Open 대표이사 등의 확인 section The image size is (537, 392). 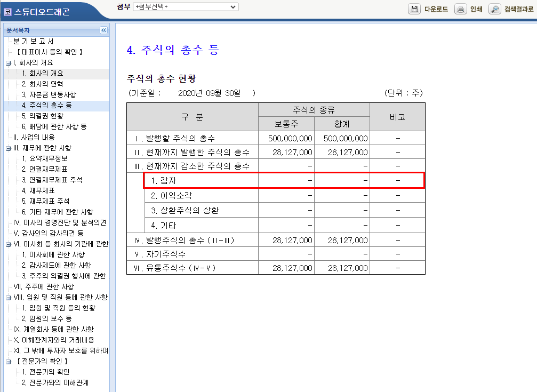(x=50, y=52)
